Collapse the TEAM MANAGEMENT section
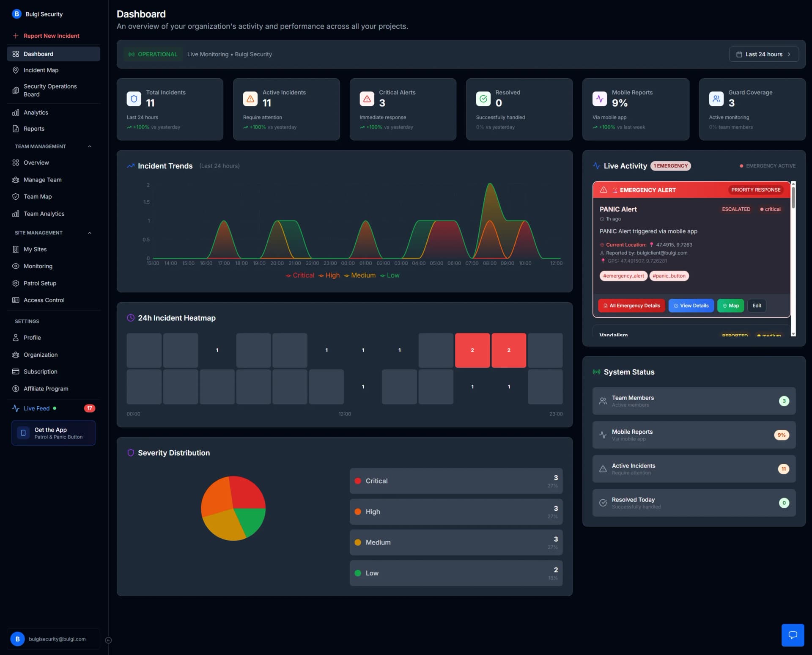This screenshot has width=812, height=655. click(89, 146)
